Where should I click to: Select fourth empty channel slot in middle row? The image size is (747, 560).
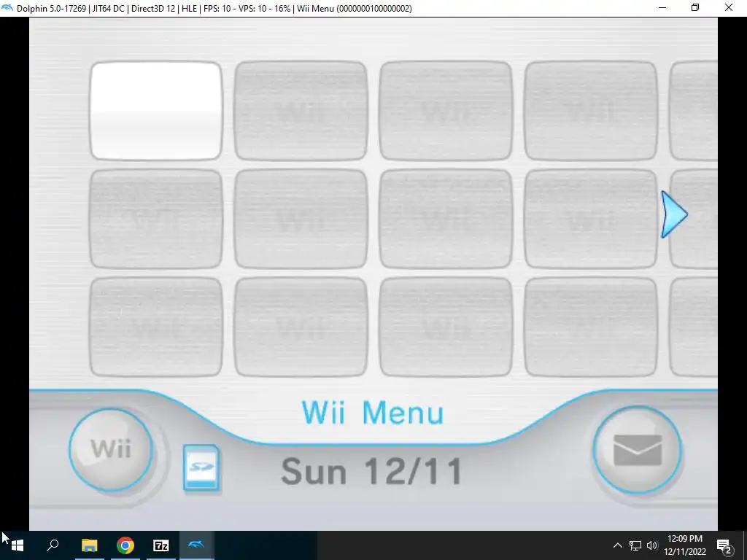point(591,219)
